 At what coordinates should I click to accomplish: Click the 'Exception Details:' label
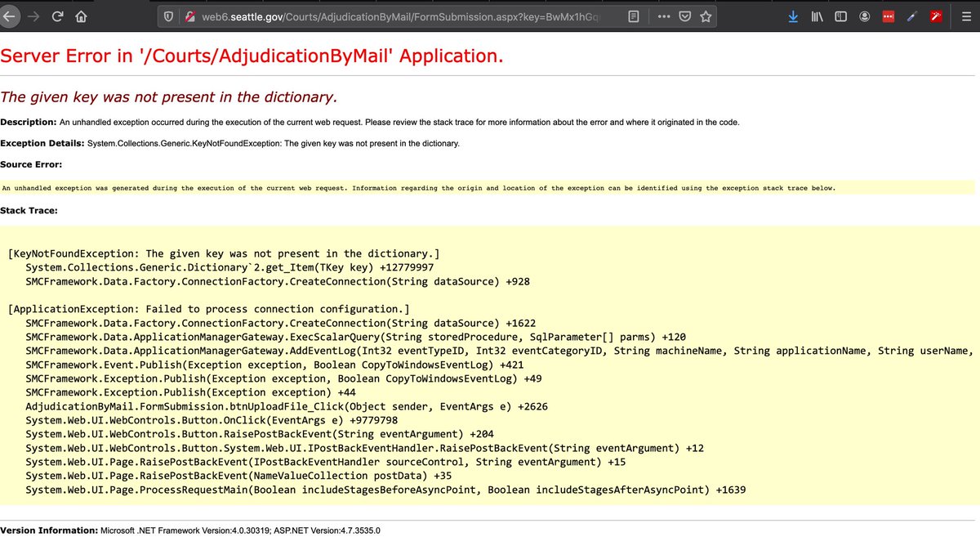[x=42, y=143]
